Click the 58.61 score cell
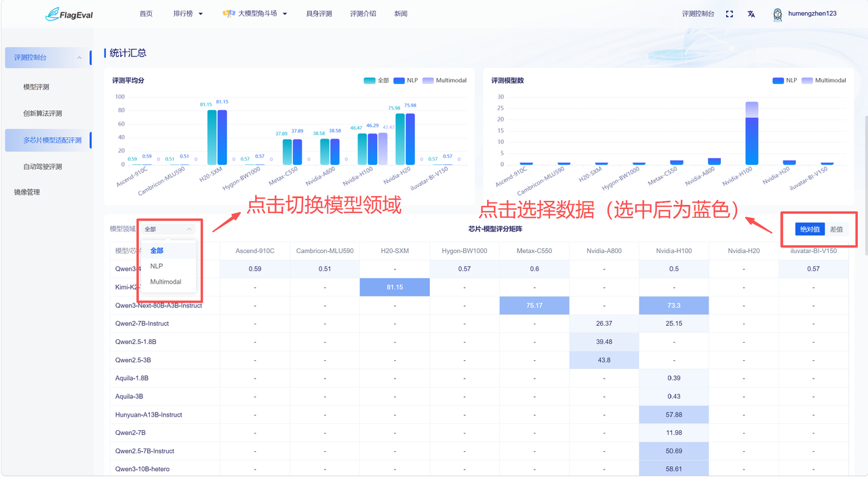Image resolution: width=868 pixels, height=477 pixels. tap(674, 469)
